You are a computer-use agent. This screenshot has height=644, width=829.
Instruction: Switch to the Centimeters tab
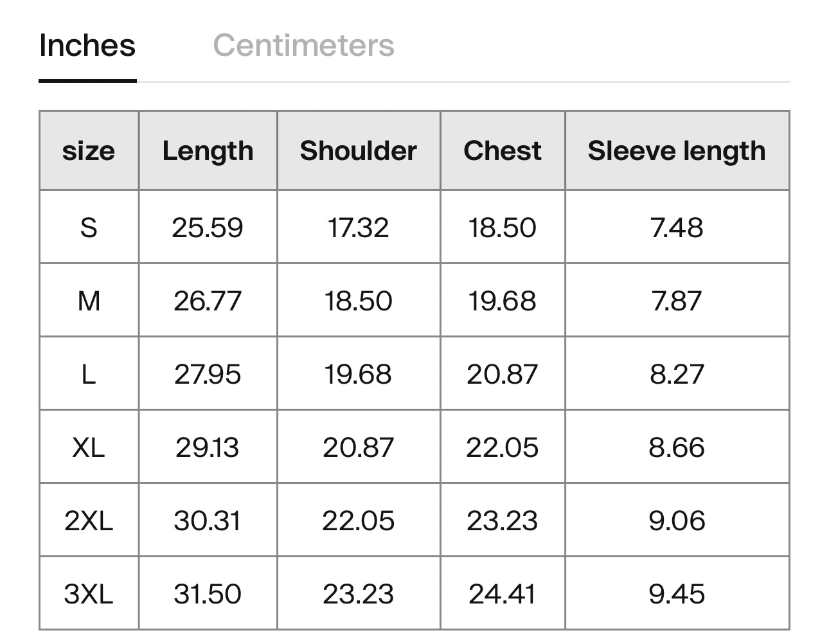pyautogui.click(x=303, y=46)
